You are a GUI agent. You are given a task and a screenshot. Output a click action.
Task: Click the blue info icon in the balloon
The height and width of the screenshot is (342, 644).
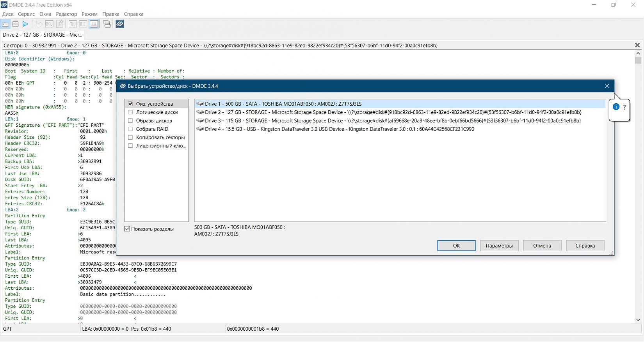616,107
